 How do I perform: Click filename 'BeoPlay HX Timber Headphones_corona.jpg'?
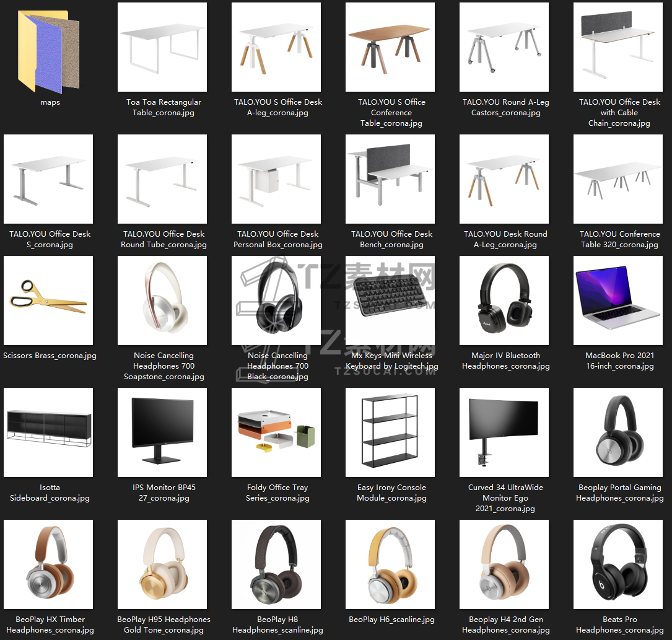pyautogui.click(x=50, y=625)
